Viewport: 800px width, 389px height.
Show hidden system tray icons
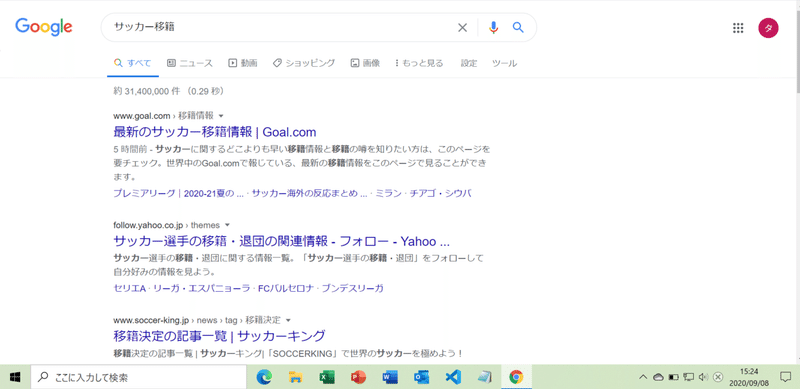point(643,377)
